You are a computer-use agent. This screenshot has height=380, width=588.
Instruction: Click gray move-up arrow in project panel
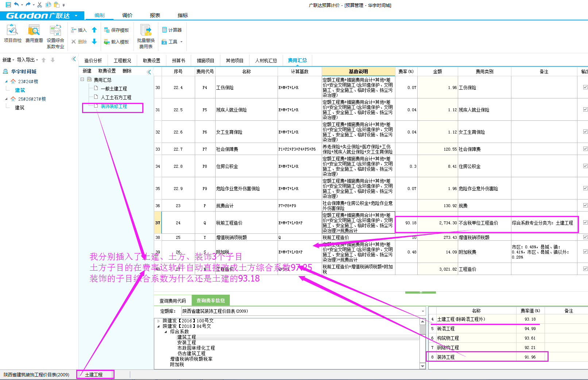pyautogui.click(x=44, y=60)
